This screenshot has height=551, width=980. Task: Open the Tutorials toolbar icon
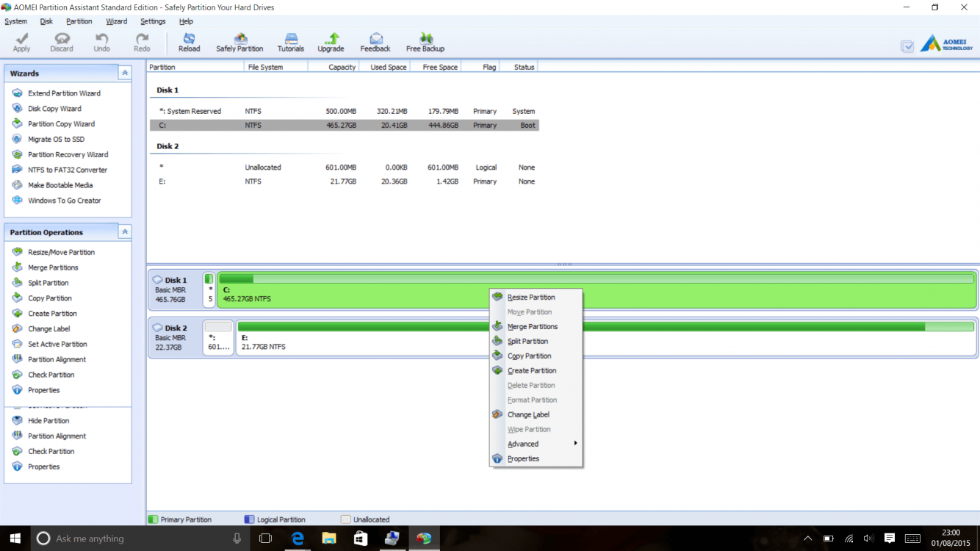(x=291, y=42)
